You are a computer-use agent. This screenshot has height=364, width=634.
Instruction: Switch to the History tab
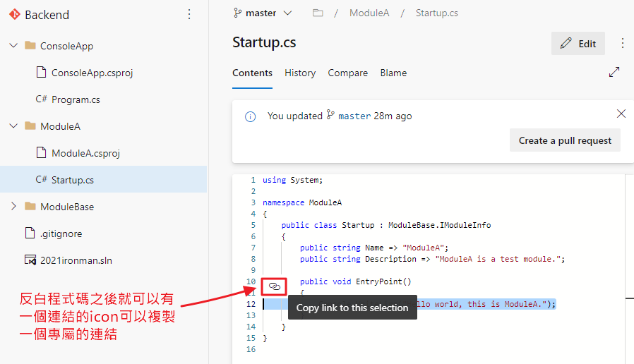[300, 73]
